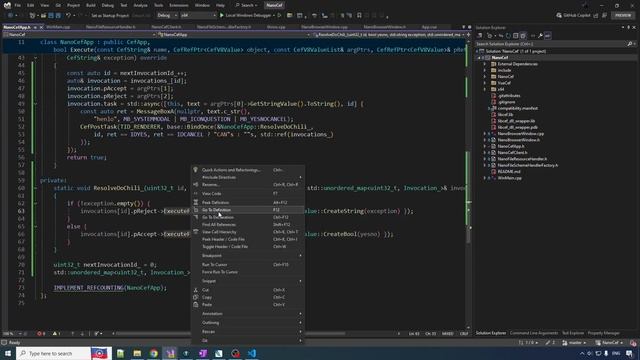Click the notification bell in status bar

coord(633,343)
